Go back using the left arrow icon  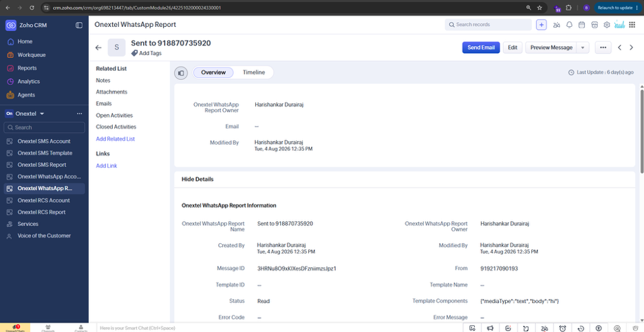coord(98,48)
